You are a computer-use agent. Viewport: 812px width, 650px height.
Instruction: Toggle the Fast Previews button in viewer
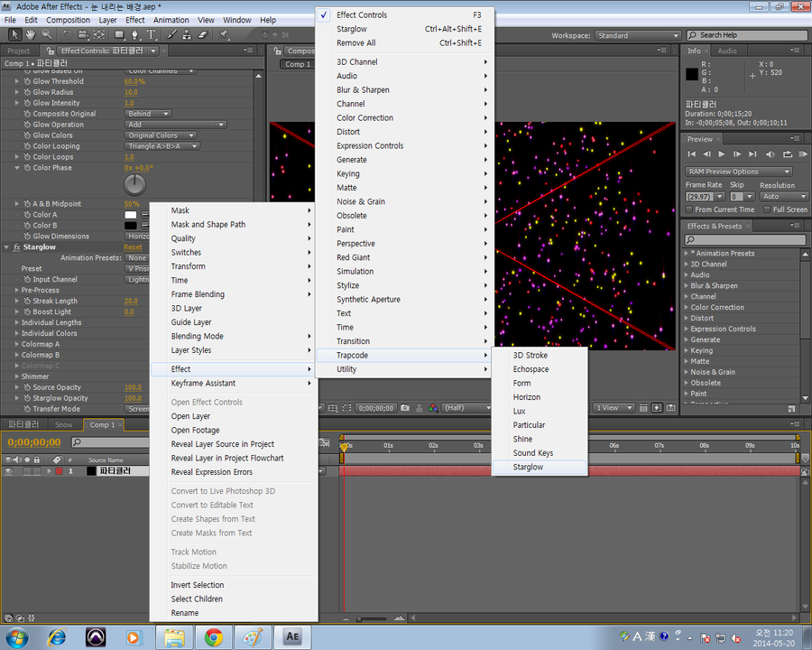point(657,408)
